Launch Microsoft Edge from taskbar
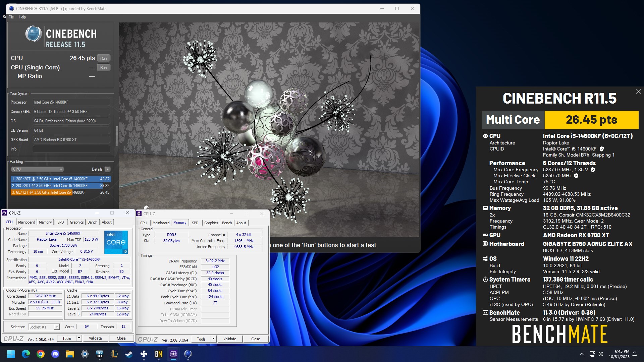Image resolution: width=644 pixels, height=362 pixels. tap(26, 354)
